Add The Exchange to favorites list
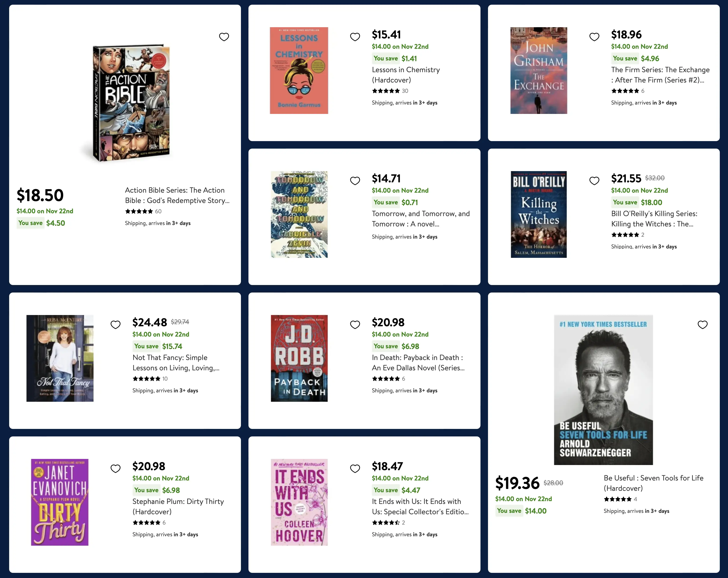 pos(594,37)
